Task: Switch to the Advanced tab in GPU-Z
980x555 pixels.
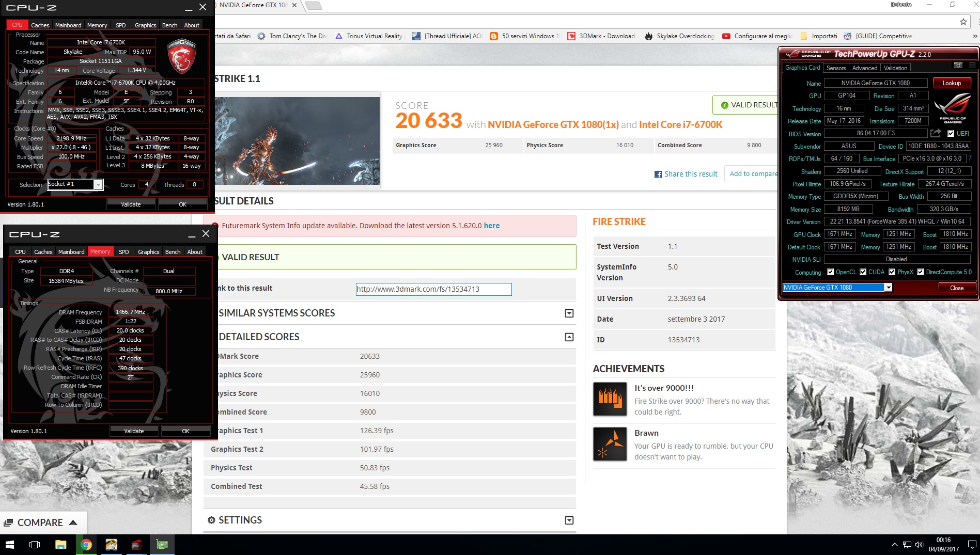Action: coord(864,68)
